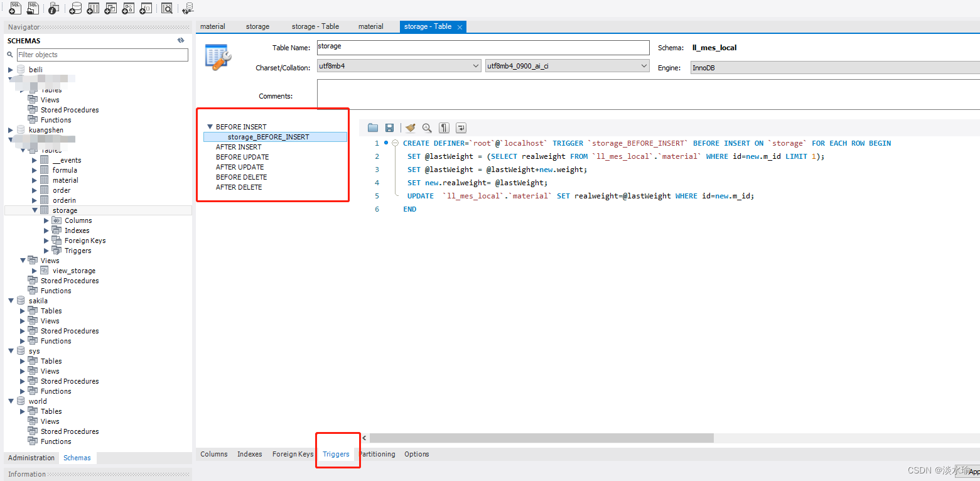980x481 pixels.
Task: Open the Options tab
Action: pyautogui.click(x=417, y=454)
